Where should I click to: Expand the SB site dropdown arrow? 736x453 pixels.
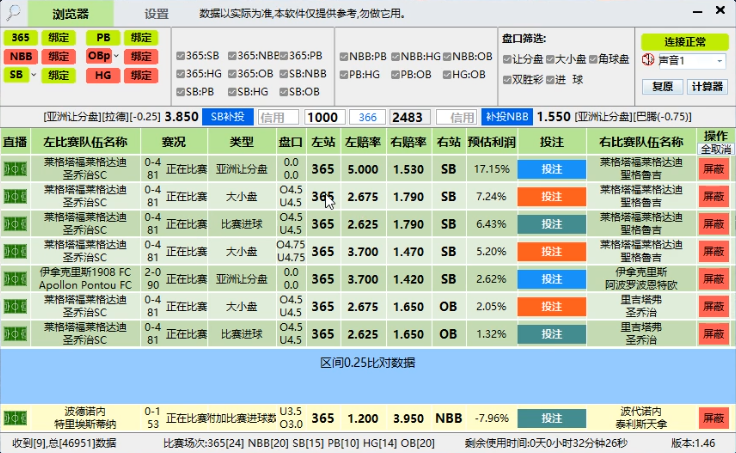[x=34, y=75]
